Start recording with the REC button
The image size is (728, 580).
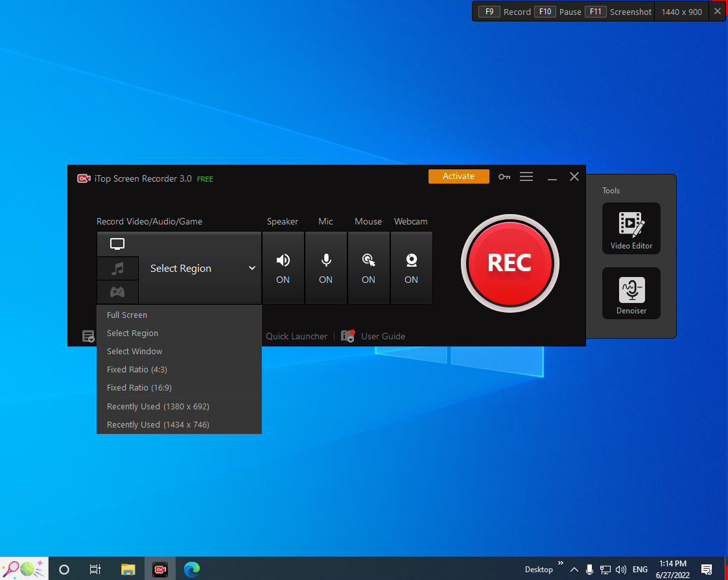point(510,263)
